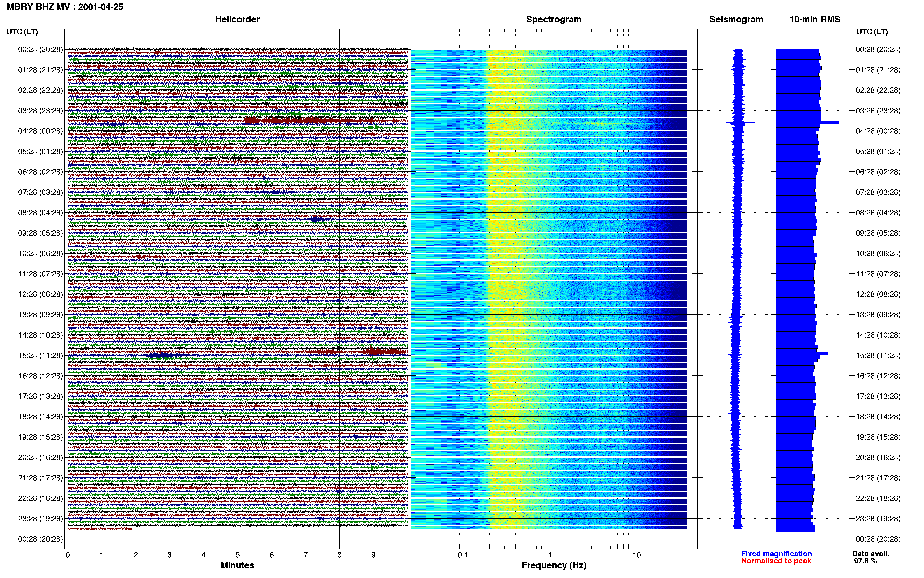Viewport: 924px width, 578px height.
Task: Click '07:28 (03:28)' label beside the RMS panel
Action: point(878,192)
